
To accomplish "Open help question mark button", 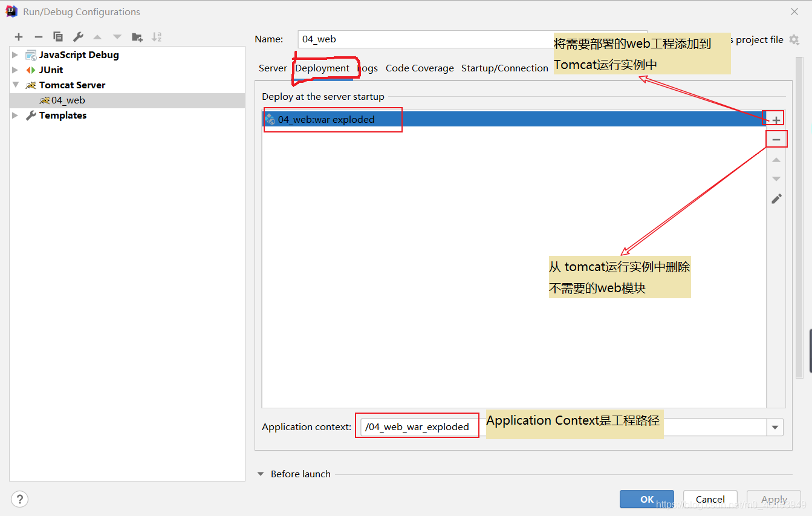I will tap(19, 499).
